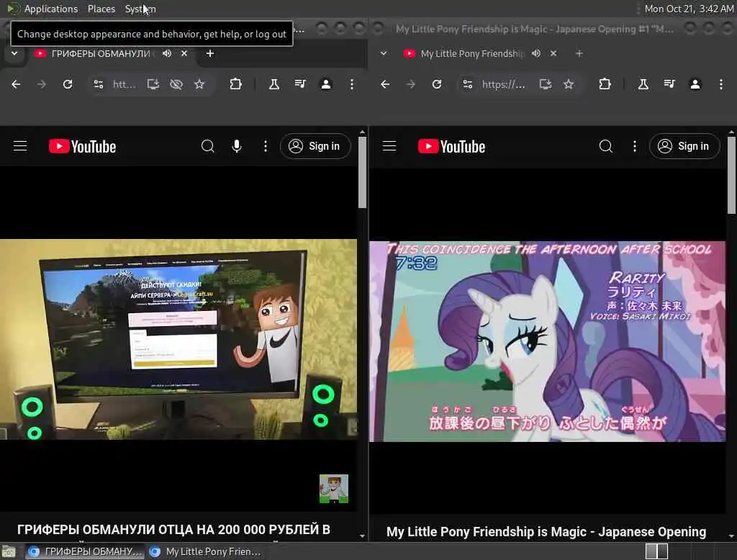
Task: Reload the page in the right window
Action: [437, 84]
